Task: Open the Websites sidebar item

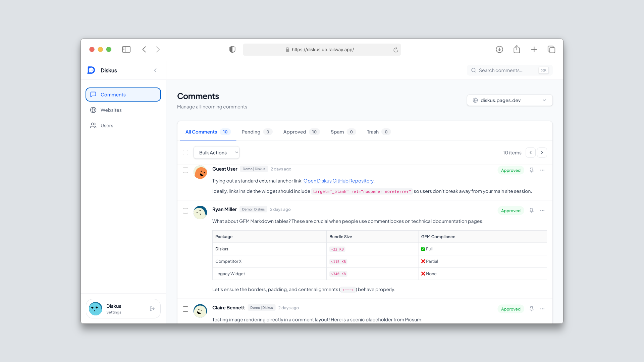Action: 123,110
